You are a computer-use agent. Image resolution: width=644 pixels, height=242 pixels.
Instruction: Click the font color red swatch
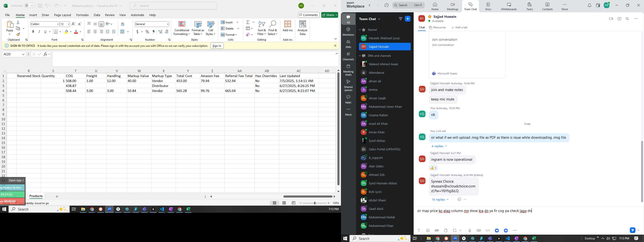coord(76,32)
